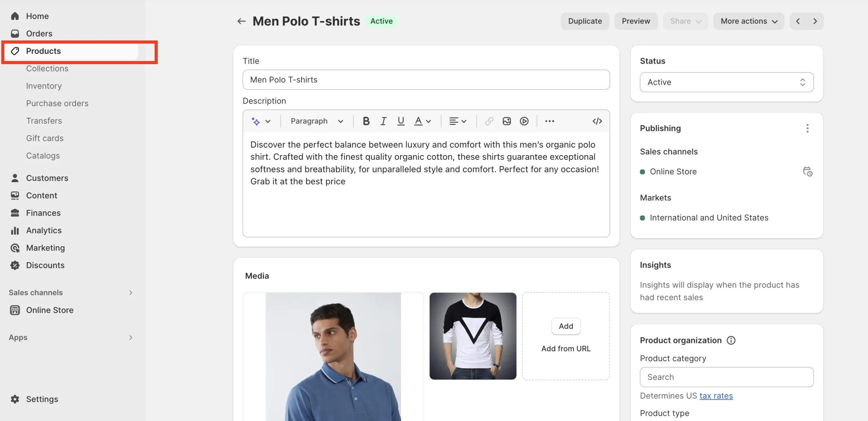868x421 pixels.
Task: Show HTML code view of description
Action: (597, 121)
